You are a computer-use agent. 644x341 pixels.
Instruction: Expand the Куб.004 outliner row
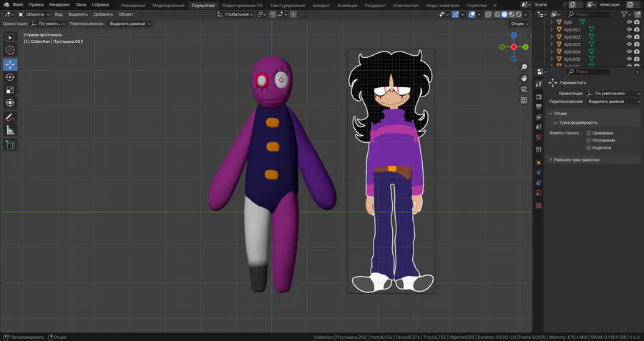552,51
